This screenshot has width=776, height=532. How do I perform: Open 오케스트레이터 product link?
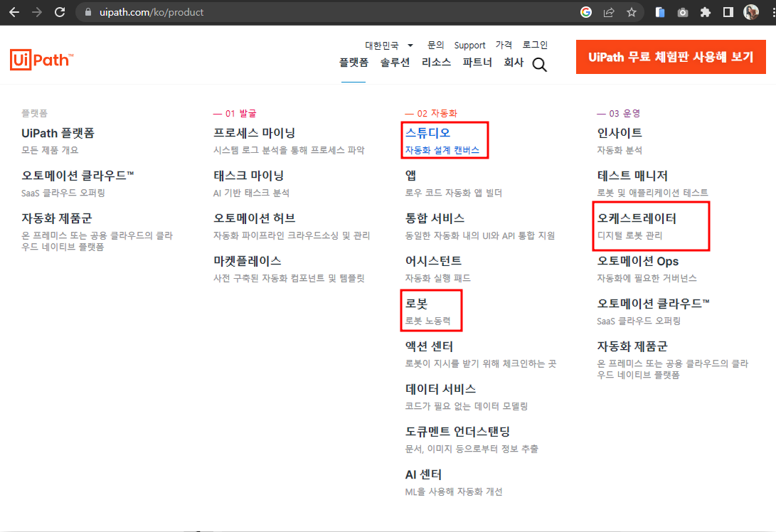[x=637, y=218]
